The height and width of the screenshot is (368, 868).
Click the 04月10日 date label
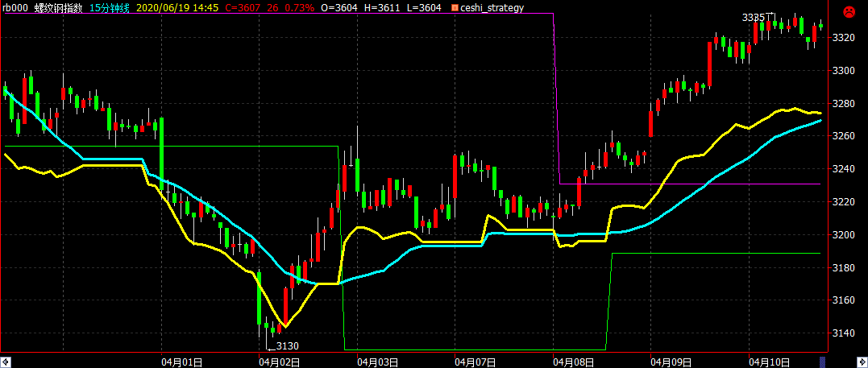(x=770, y=362)
